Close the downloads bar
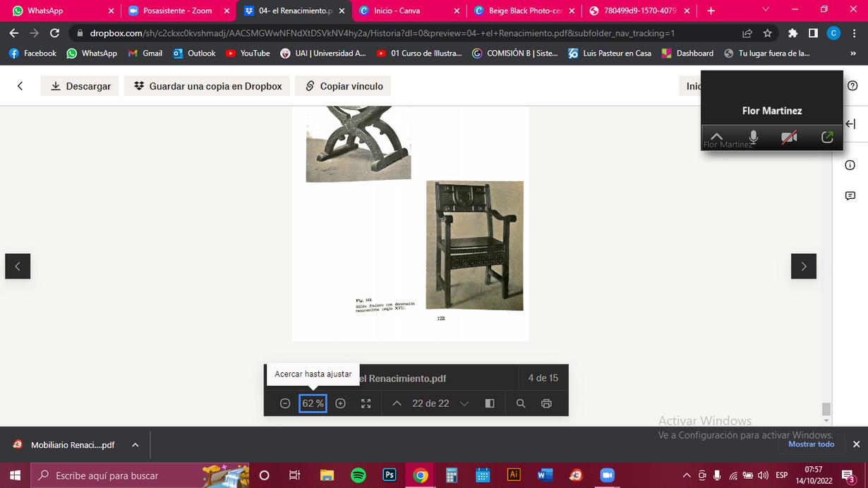 [x=856, y=444]
